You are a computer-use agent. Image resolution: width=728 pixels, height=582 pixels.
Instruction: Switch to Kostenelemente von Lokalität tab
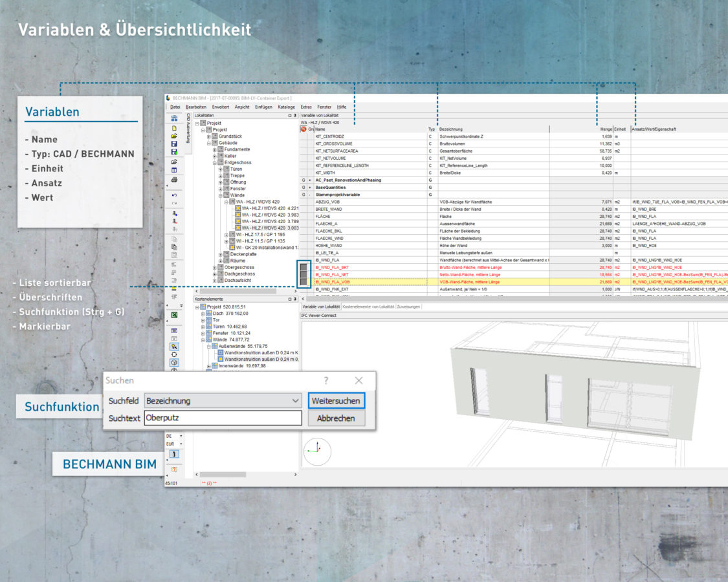click(x=368, y=307)
